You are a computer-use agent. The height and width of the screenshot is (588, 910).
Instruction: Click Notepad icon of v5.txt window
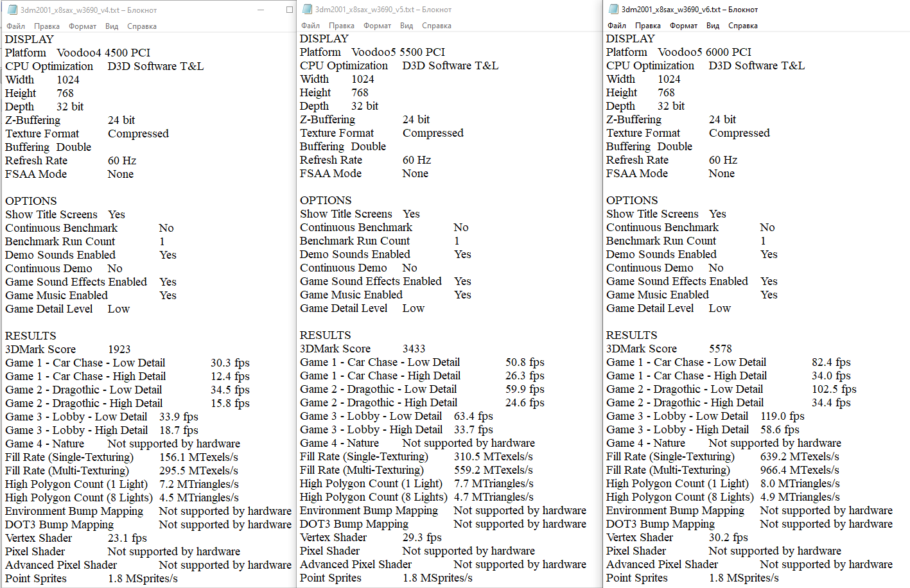pos(307,9)
